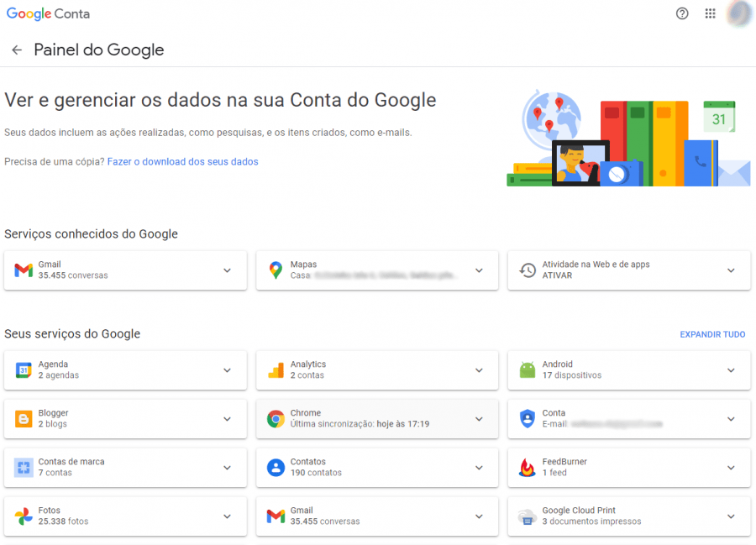Click the Google Fotos pinwheel icon
Screen dimensions: 756x545
[24, 516]
